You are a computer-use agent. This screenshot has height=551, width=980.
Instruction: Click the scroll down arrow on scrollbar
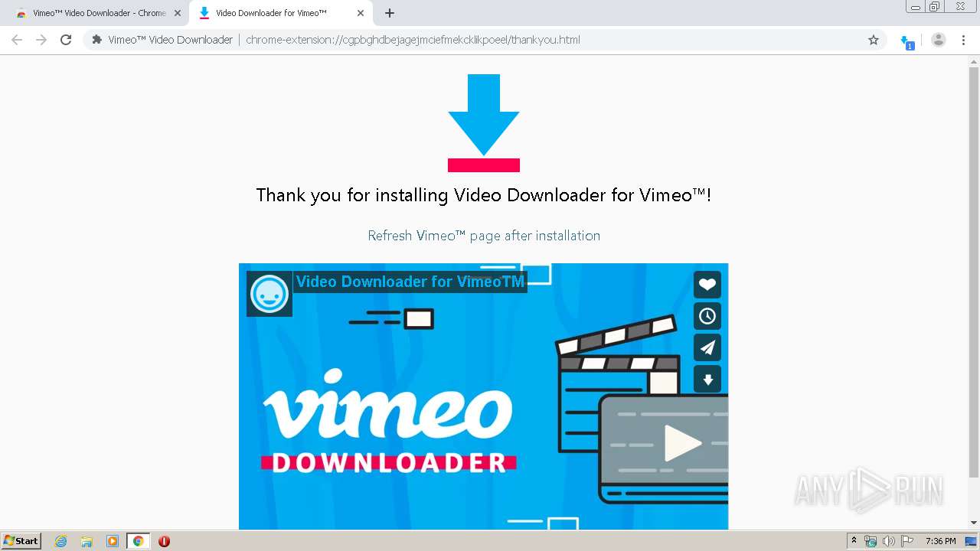(x=974, y=523)
